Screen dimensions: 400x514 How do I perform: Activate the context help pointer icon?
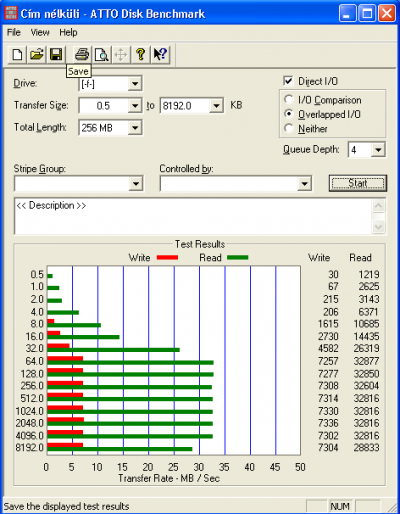click(160, 54)
